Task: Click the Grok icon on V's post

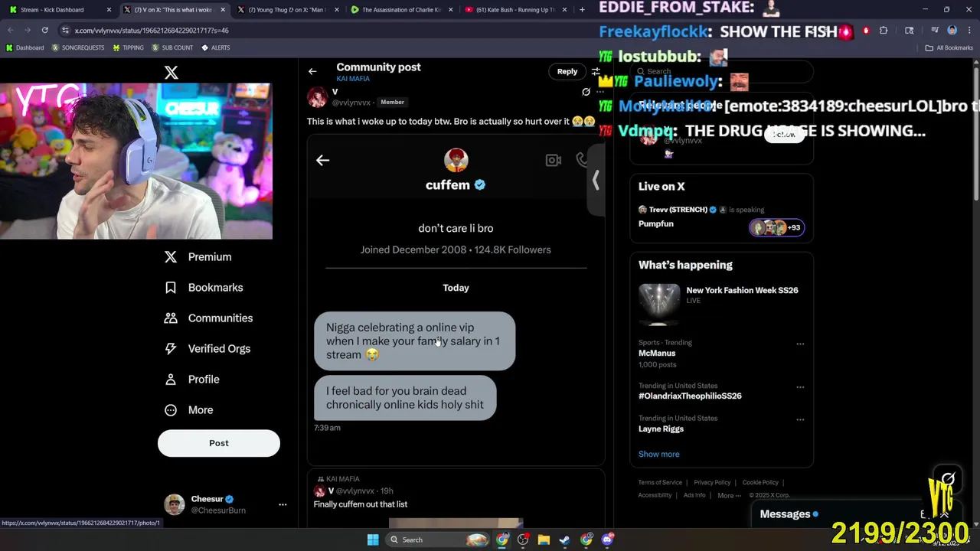Action: pos(586,92)
